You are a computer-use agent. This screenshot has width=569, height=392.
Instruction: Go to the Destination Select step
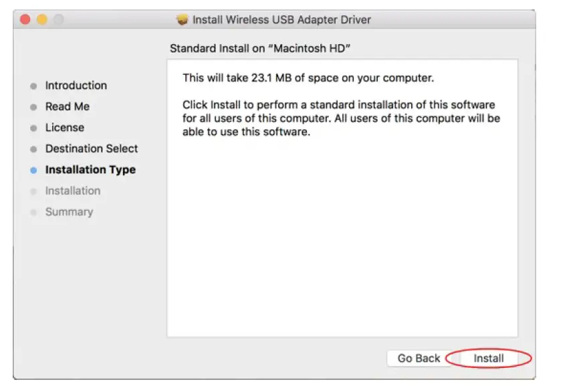point(91,149)
